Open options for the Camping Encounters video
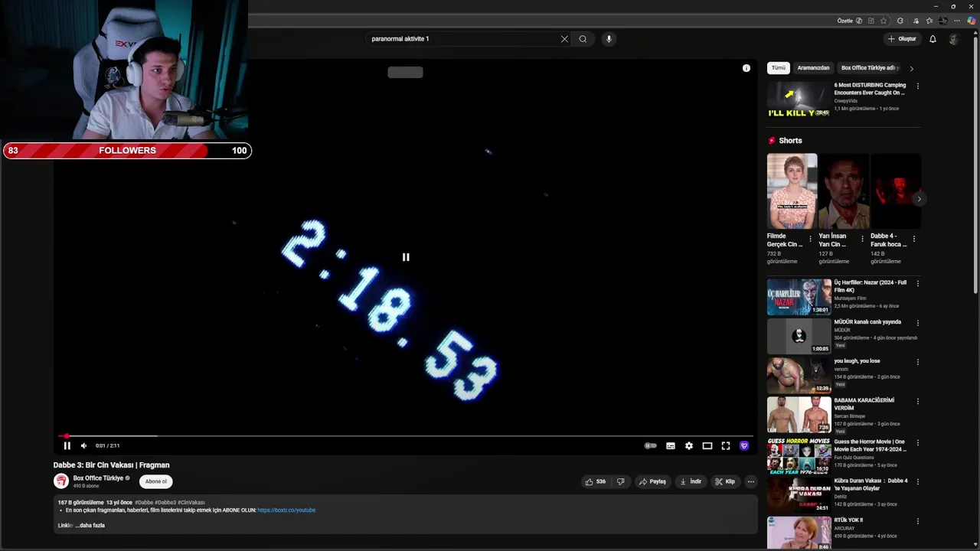The height and width of the screenshot is (551, 980). point(917,86)
